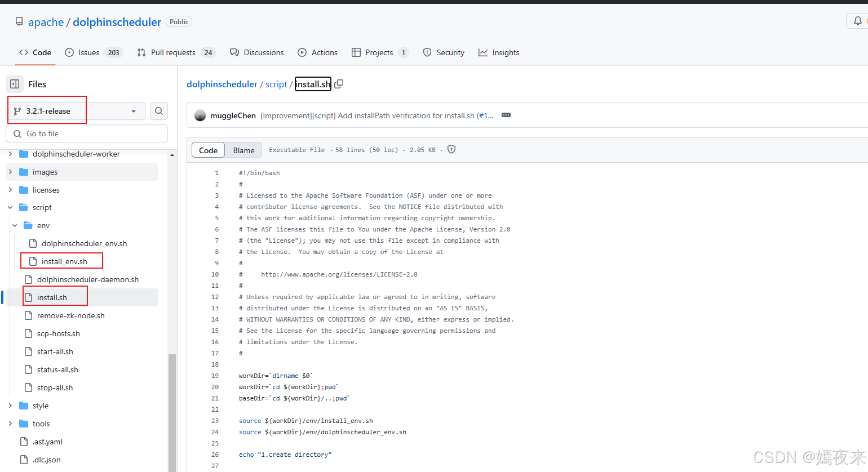Open the Pull requests tab
This screenshot has width=868, height=472.
(176, 52)
